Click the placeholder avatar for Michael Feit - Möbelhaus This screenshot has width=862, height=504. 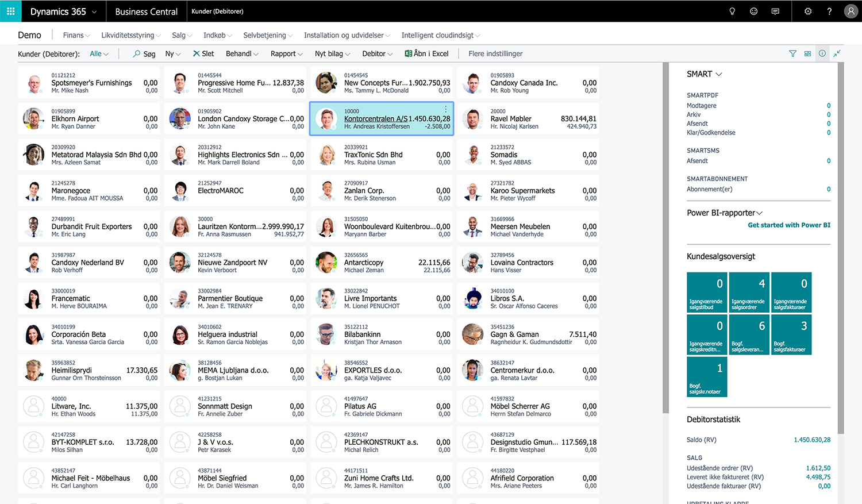click(x=33, y=478)
